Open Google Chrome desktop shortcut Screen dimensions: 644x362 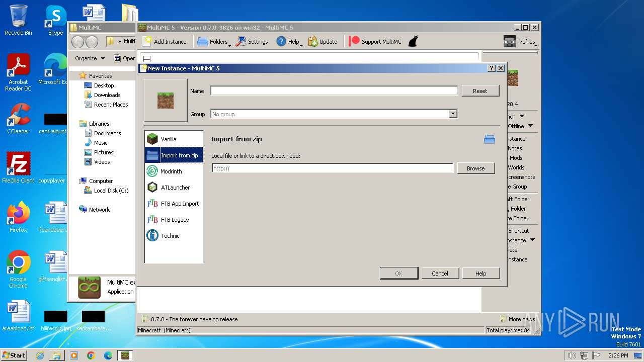18,269
